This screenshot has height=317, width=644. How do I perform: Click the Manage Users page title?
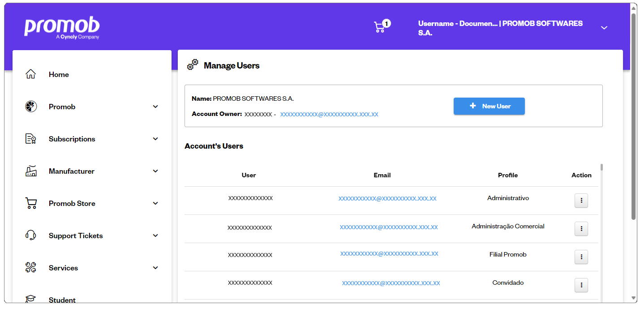coord(232,65)
